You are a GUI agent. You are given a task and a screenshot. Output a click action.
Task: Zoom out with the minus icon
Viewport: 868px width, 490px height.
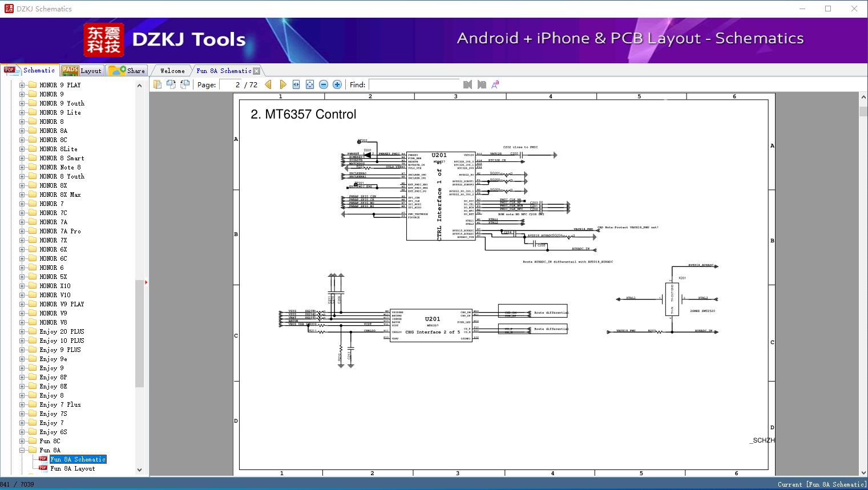pos(324,84)
